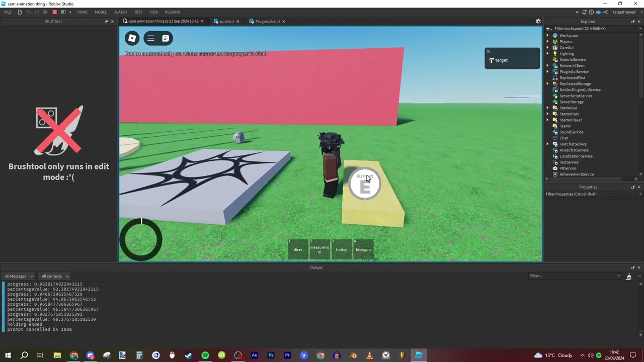Open the in-game chat bubble icon

(x=166, y=38)
